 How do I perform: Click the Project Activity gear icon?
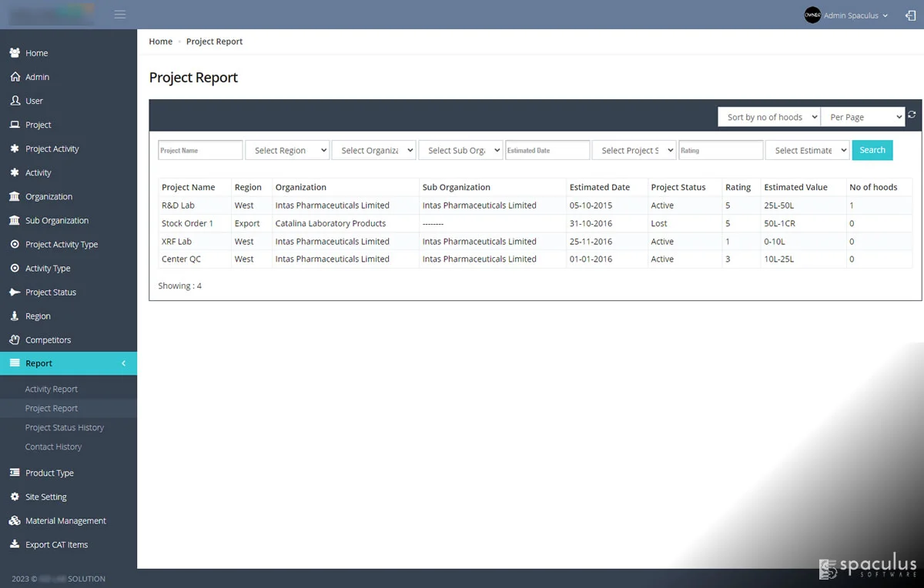[x=15, y=149]
